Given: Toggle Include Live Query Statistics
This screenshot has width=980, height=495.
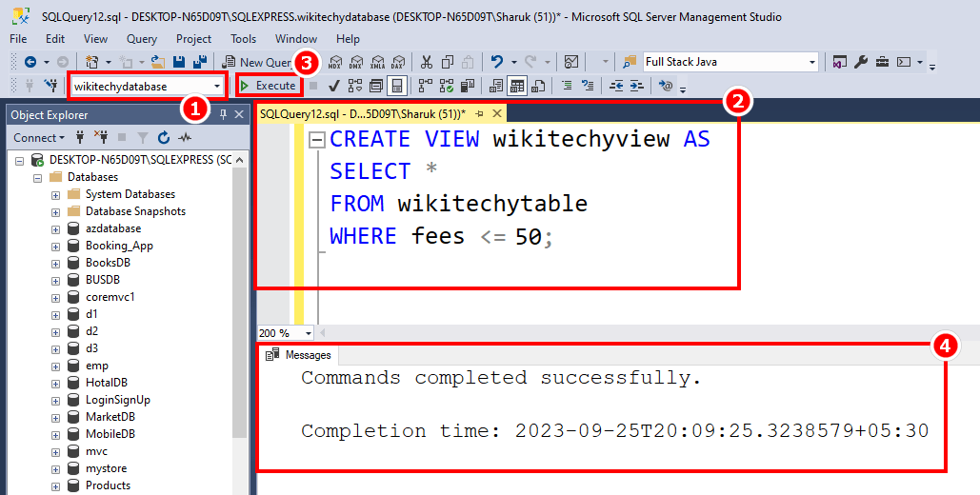Looking at the screenshot, I should pos(447,86).
